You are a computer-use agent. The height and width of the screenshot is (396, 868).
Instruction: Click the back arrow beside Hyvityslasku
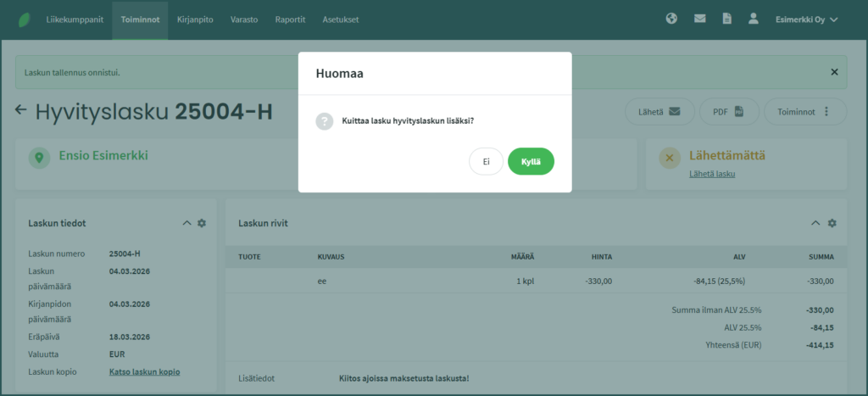(21, 110)
